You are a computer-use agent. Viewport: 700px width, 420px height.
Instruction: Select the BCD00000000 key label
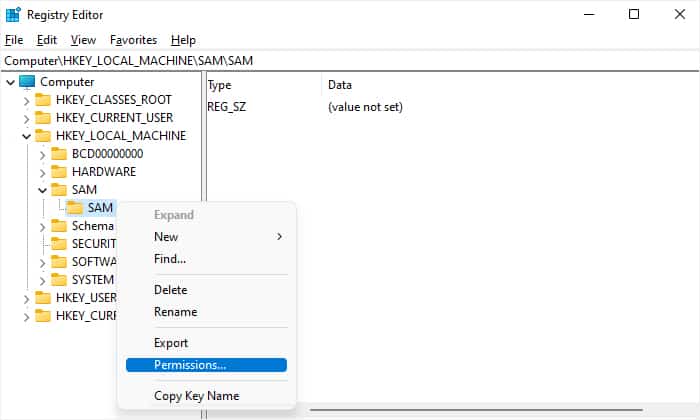[108, 154]
